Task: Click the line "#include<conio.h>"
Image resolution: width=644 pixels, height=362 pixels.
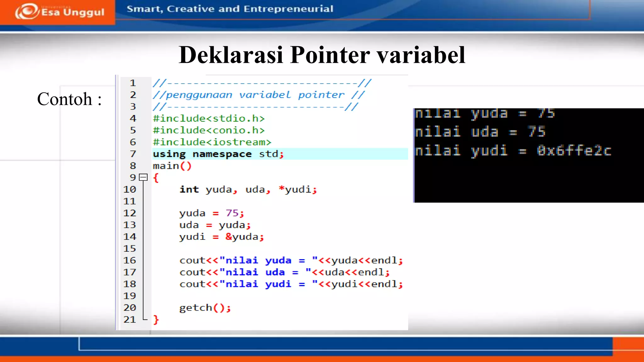Action: pos(209,130)
